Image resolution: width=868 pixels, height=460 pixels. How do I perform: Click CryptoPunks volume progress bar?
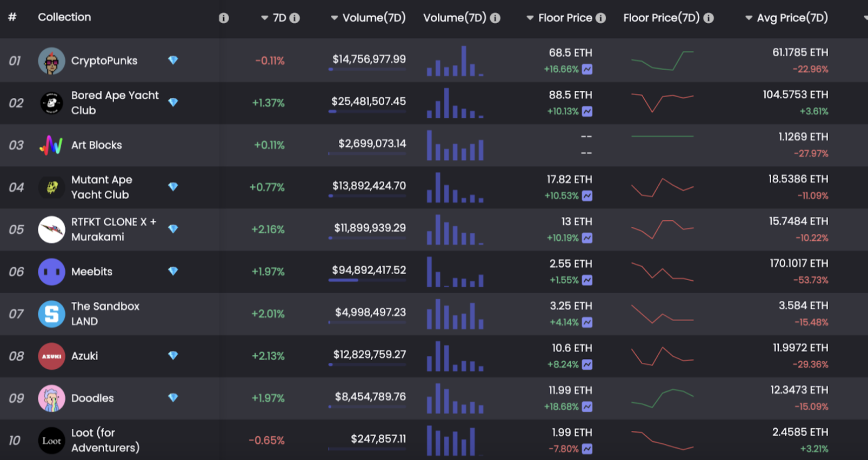pyautogui.click(x=368, y=70)
